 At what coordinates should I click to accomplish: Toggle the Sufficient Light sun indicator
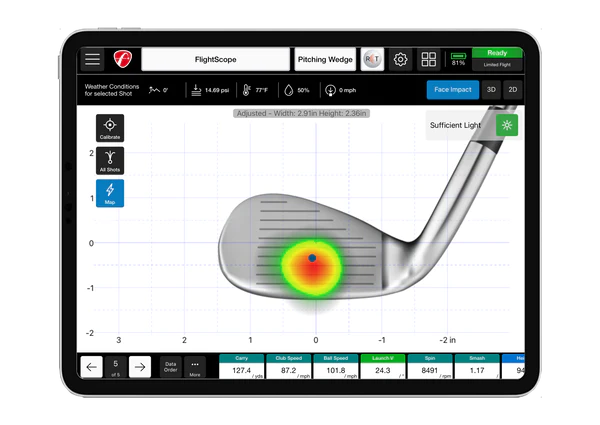pos(507,125)
